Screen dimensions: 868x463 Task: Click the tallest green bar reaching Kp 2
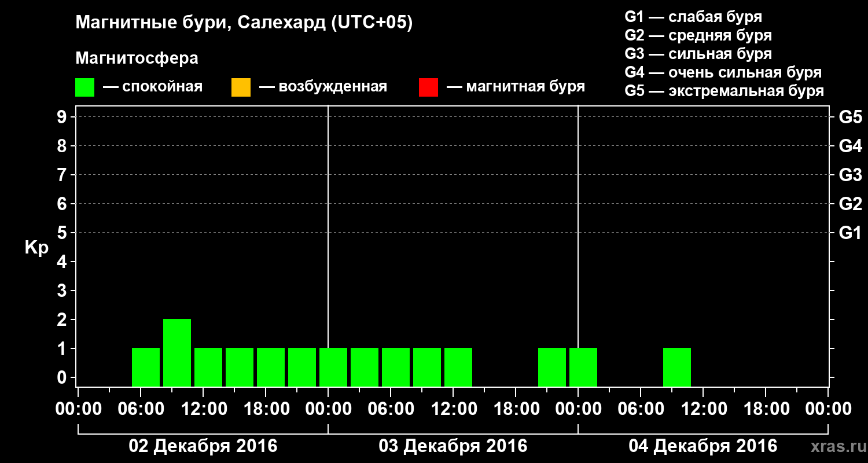[177, 352]
